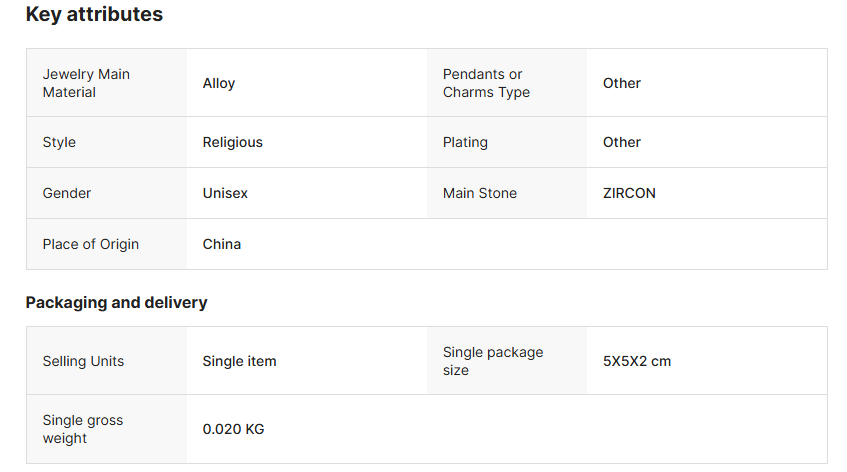Screen dimensions: 847x472
Task: Click the Main Stone label
Action: [480, 193]
